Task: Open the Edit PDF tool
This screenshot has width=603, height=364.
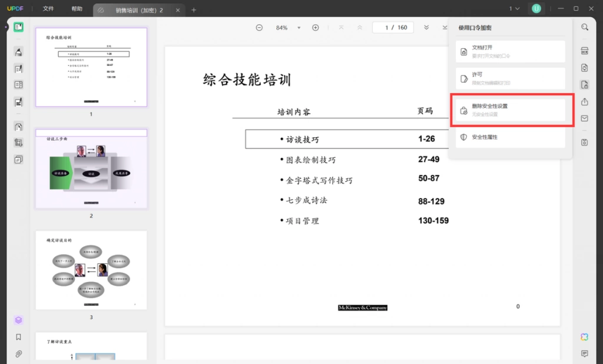Action: click(x=18, y=69)
